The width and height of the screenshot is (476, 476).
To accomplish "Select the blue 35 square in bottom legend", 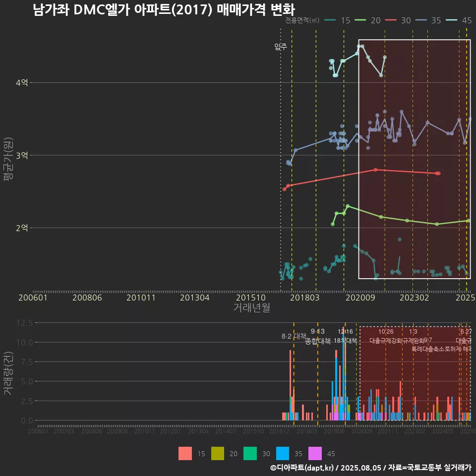I will pyautogui.click(x=282, y=454).
